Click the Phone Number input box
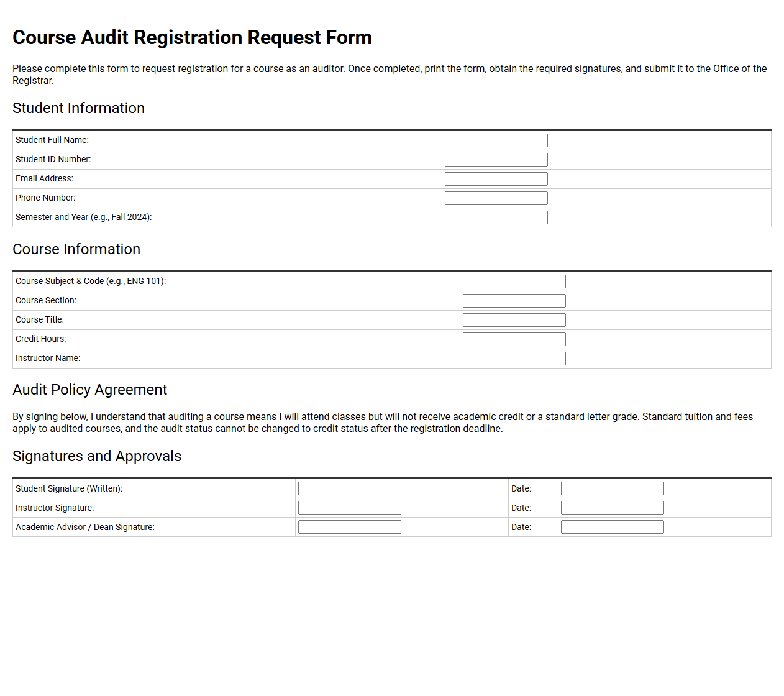784x696 pixels. point(496,198)
